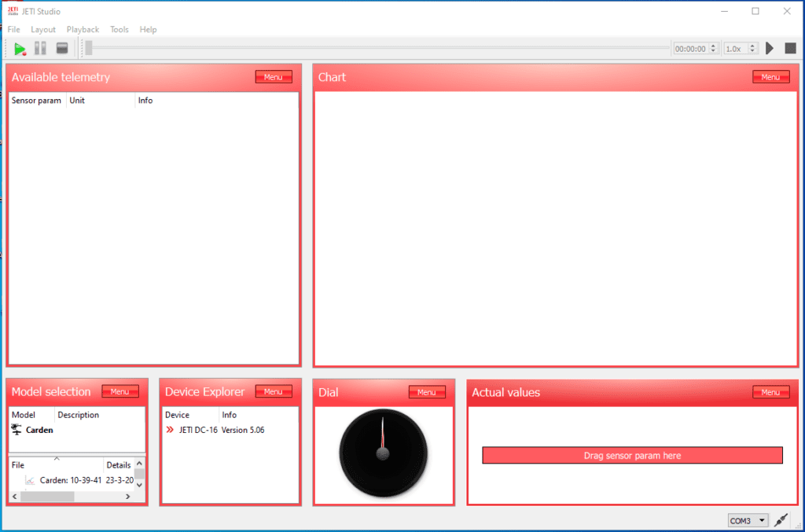Stop recording with the gray toolbar square
805x532 pixels.
pyautogui.click(x=62, y=48)
